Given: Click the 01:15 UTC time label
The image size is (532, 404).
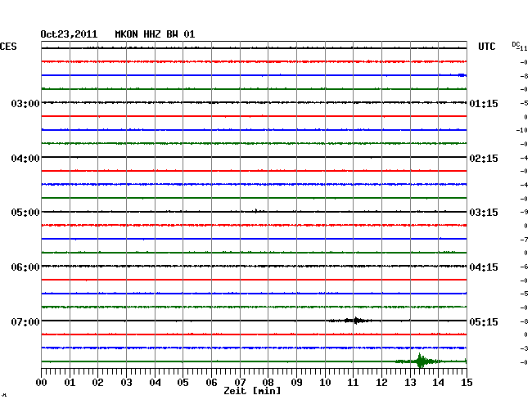Looking at the screenshot, I should pos(484,103).
